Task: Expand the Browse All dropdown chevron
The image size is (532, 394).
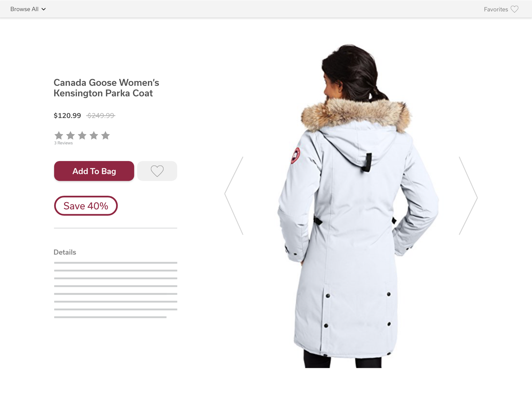Action: pos(44,9)
